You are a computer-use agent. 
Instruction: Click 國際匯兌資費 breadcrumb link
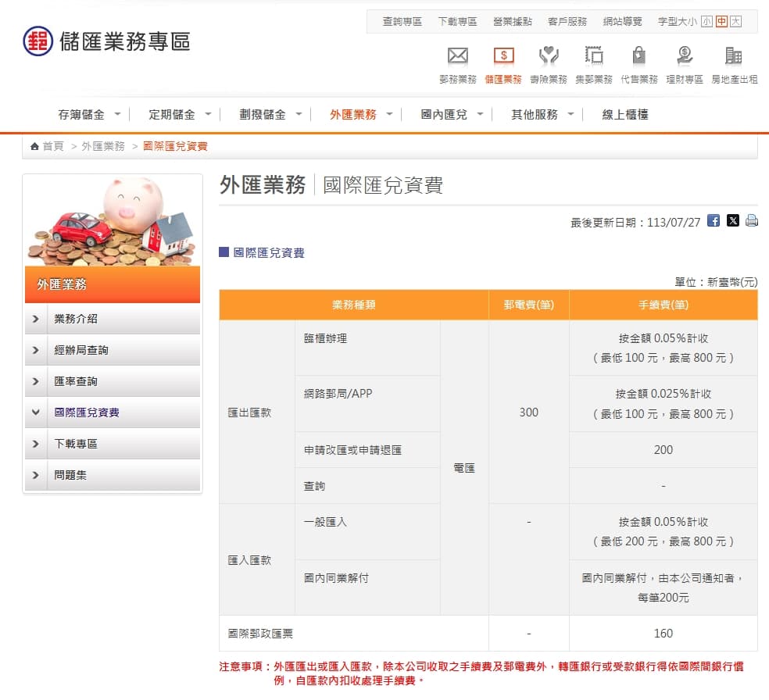(175, 147)
